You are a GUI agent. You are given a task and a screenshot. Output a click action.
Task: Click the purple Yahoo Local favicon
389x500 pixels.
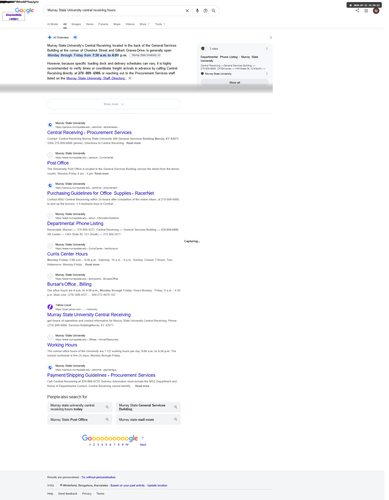coord(50,307)
